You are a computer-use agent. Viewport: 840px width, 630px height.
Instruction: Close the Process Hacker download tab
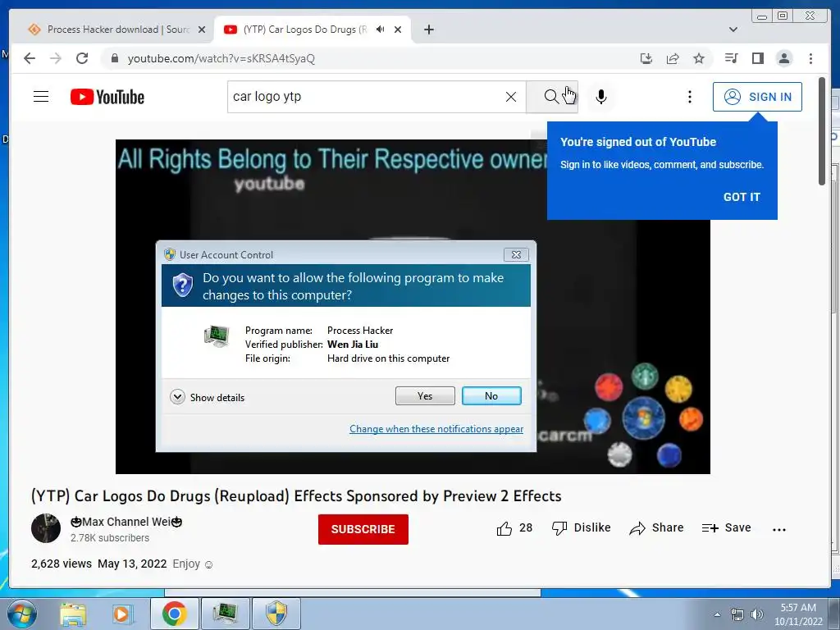[202, 30]
